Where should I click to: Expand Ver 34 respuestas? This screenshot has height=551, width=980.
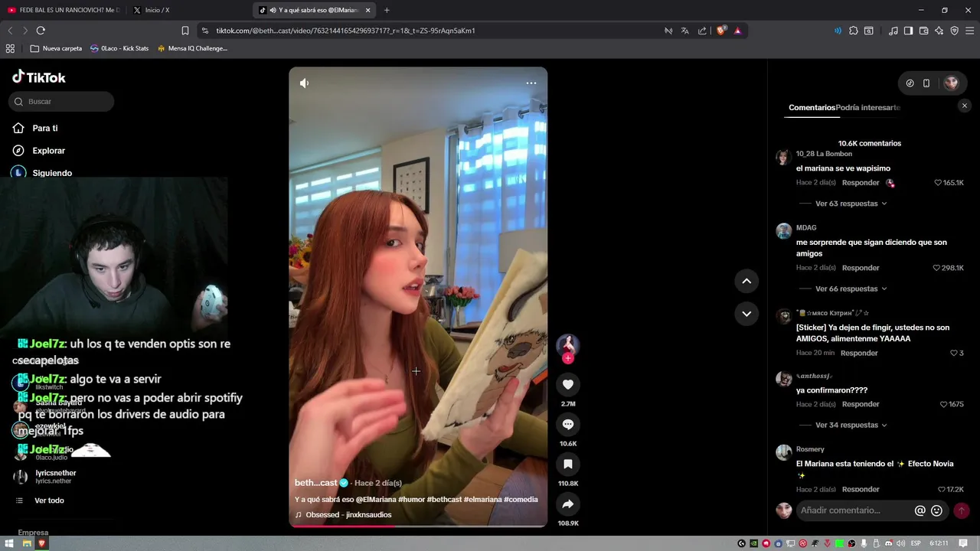(851, 425)
